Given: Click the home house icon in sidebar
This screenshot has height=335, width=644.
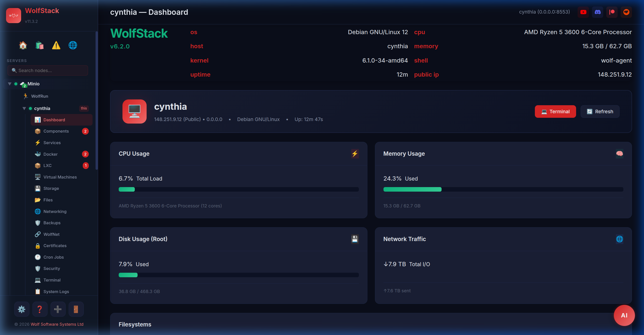Looking at the screenshot, I should pos(23,45).
